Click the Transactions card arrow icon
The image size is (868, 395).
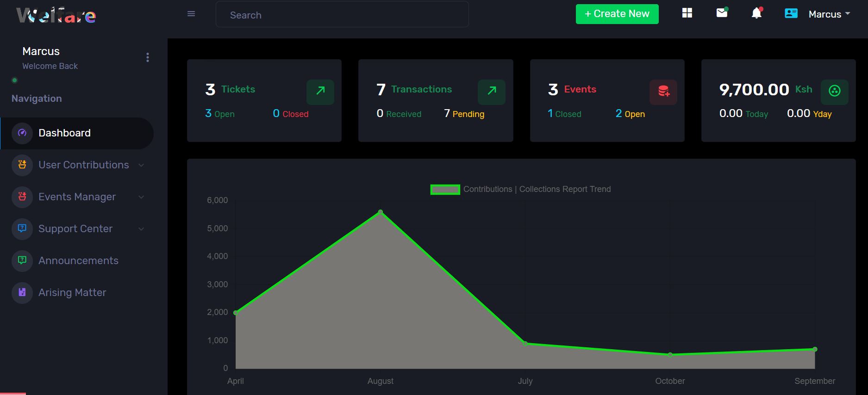point(492,92)
